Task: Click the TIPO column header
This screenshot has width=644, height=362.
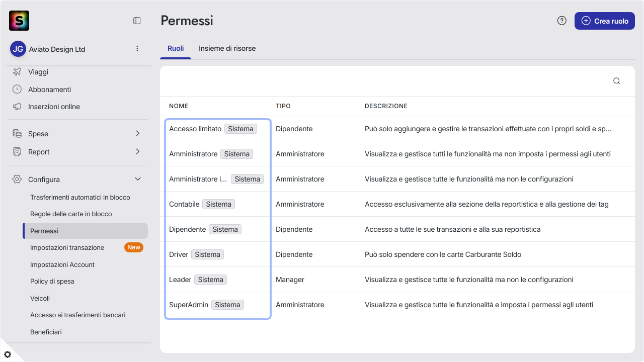Action: pos(283,106)
